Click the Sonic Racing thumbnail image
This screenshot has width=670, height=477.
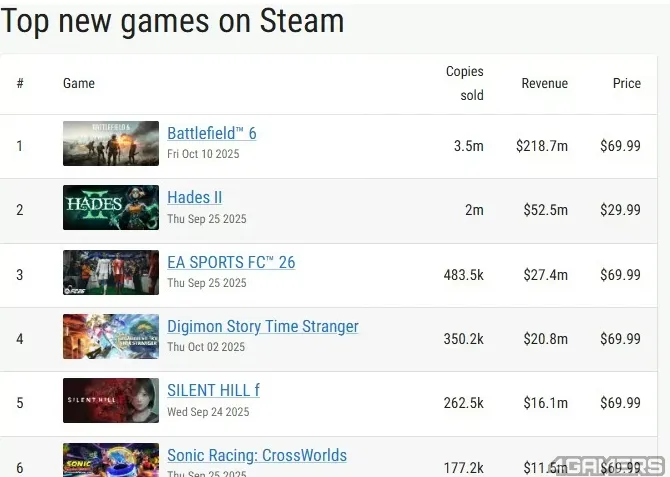(x=111, y=461)
